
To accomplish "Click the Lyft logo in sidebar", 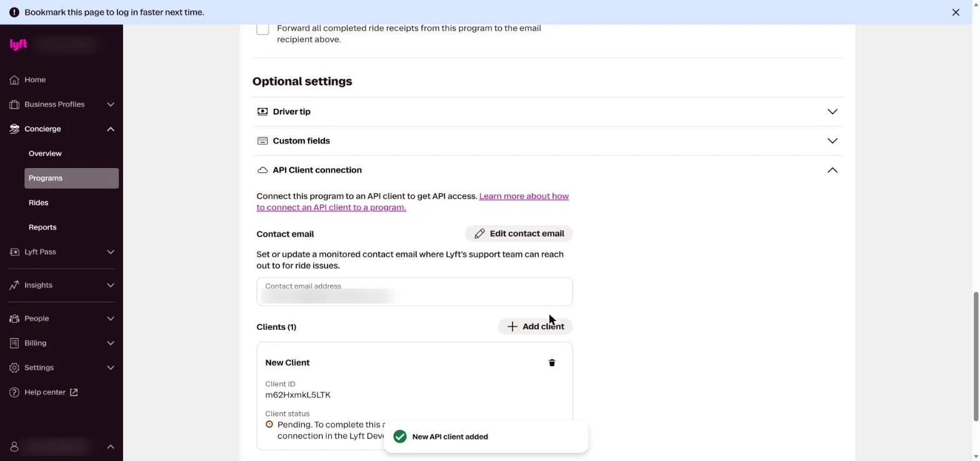I will pos(18,44).
